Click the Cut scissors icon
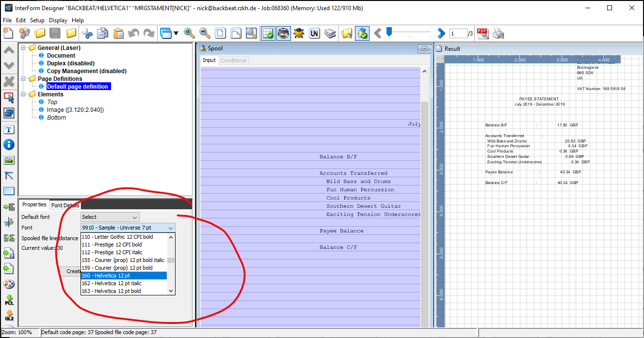This screenshot has width=644, height=338. pos(87,33)
